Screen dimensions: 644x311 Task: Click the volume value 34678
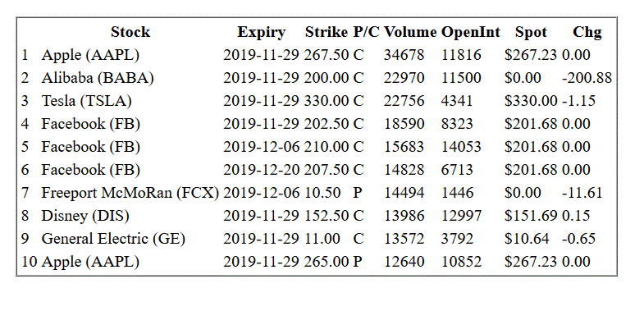[x=404, y=55]
